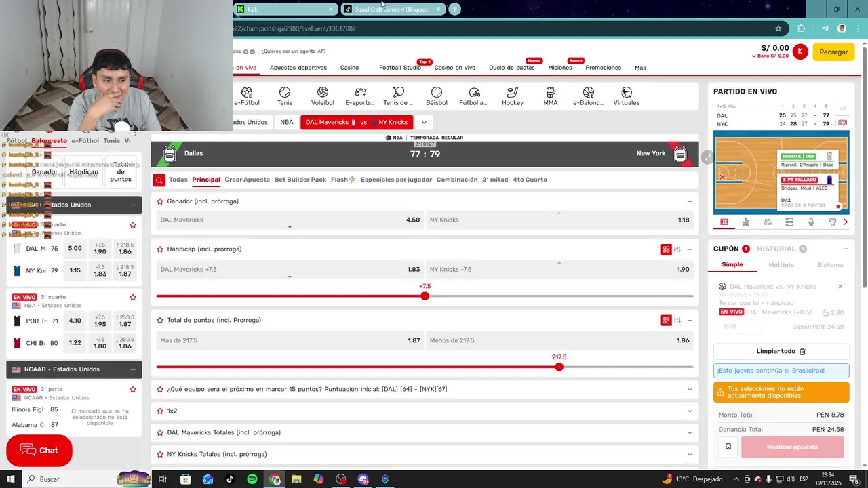Favorite the próximo en marcar 15 puntos market
Screen dimensions: 868x488
(x=160, y=389)
